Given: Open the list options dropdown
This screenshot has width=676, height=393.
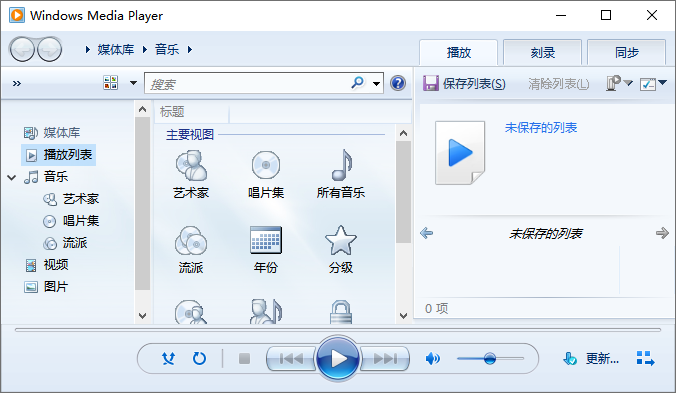Looking at the screenshot, I should [x=619, y=83].
